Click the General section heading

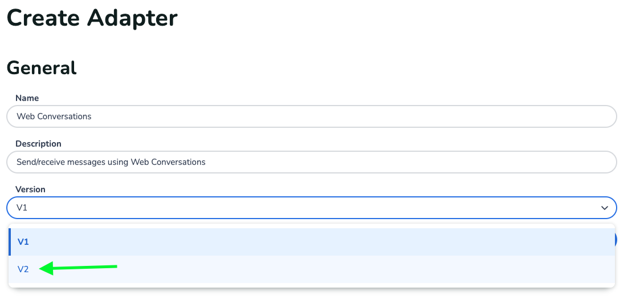point(42,68)
